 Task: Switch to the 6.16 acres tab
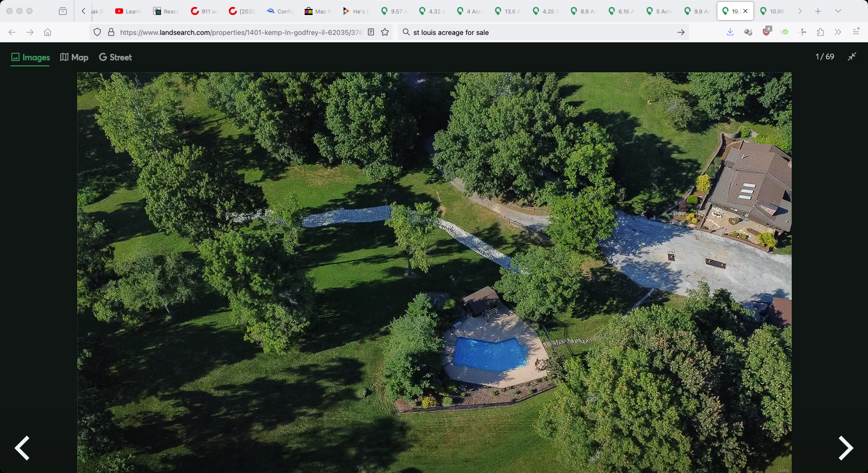tap(621, 11)
